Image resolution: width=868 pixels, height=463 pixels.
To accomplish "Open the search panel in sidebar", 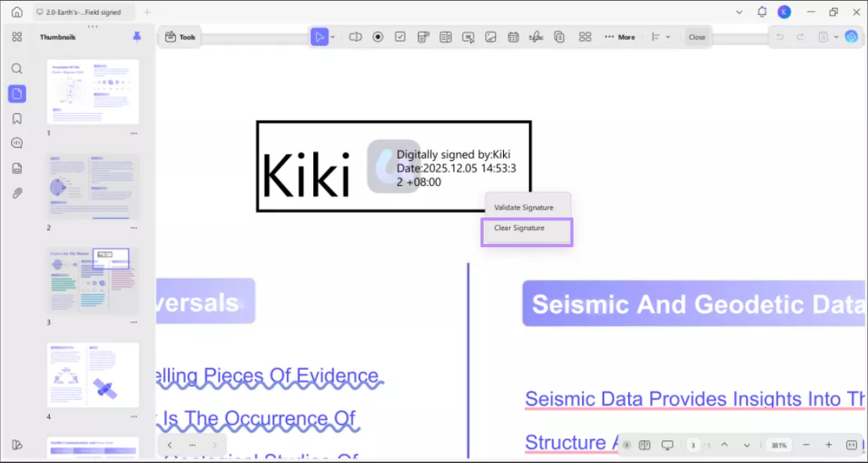I will (x=16, y=68).
